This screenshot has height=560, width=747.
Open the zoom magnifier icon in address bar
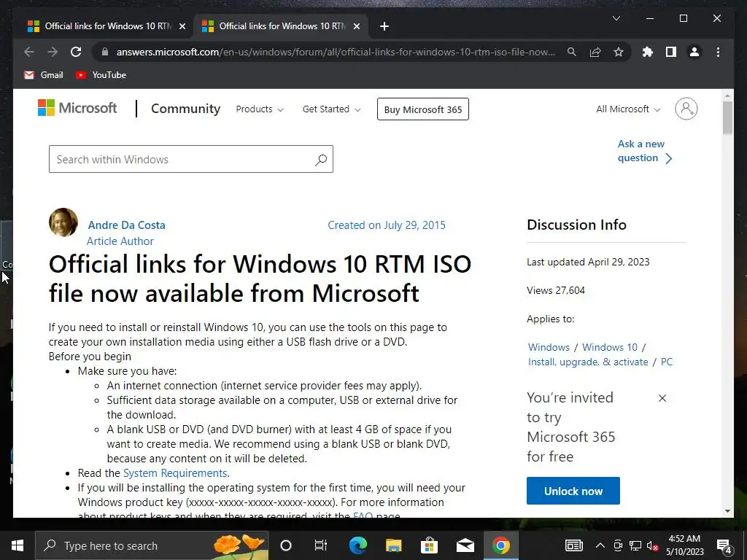coord(572,52)
